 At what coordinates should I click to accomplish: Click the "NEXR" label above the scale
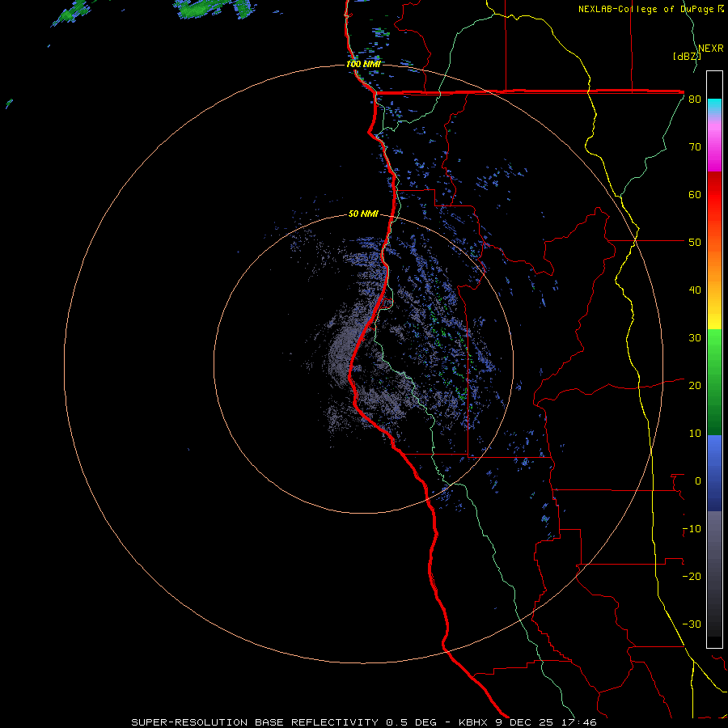[710, 49]
